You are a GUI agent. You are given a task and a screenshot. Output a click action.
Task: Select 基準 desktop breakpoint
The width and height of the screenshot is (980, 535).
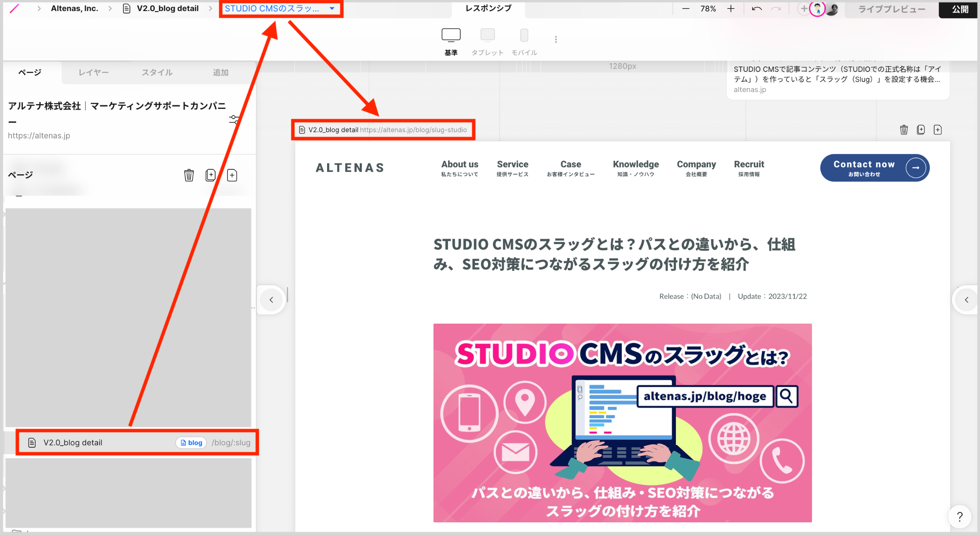tap(451, 42)
